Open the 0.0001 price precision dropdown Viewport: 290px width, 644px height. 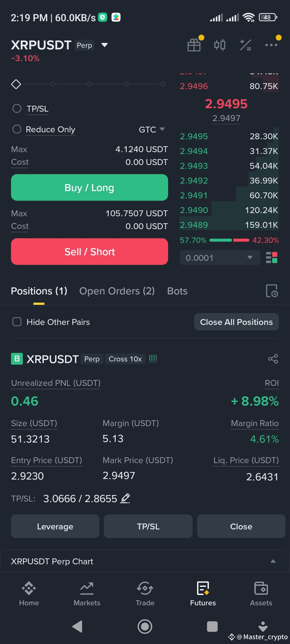pos(220,258)
